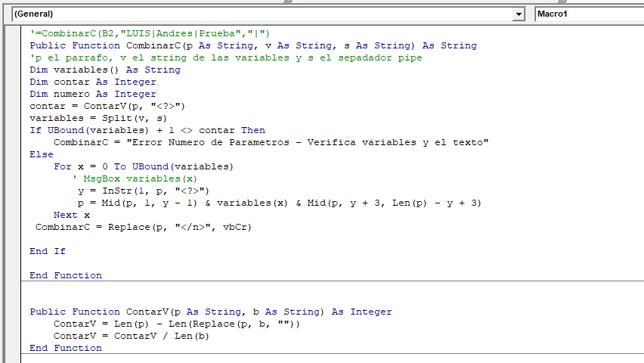This screenshot has width=644, height=363.
Task: Click the contar = ContarV(p, "<?>") line
Action: tap(107, 106)
